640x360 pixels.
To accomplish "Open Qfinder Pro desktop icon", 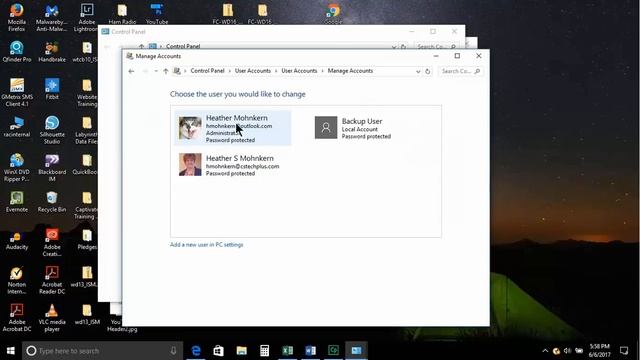I will pos(17,51).
